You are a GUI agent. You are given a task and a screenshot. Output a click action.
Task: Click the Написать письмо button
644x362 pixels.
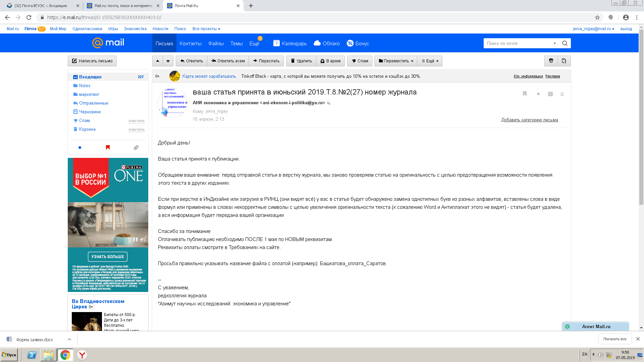click(x=92, y=61)
